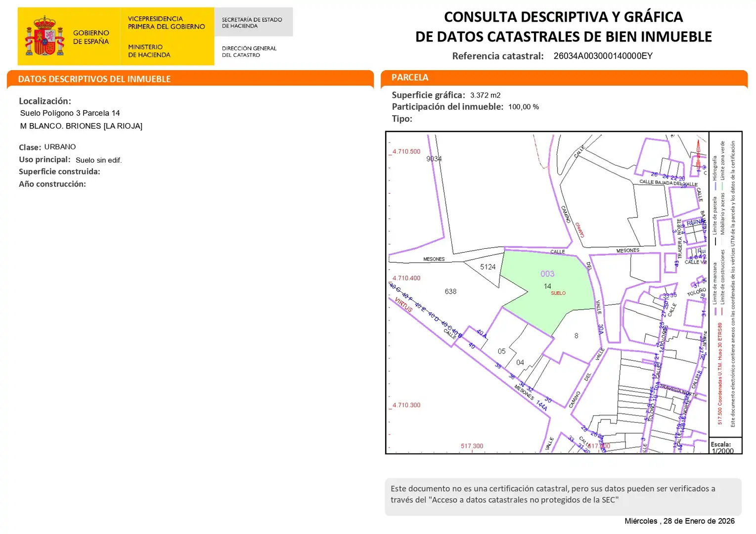This screenshot has width=756, height=534.
Task: Click the "Límite de parcela" legend entry
Action: 714,221
